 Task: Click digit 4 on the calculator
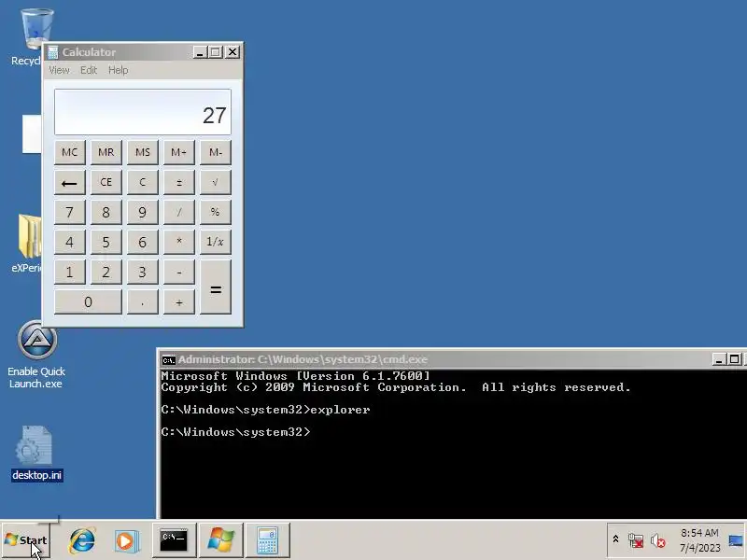click(69, 243)
